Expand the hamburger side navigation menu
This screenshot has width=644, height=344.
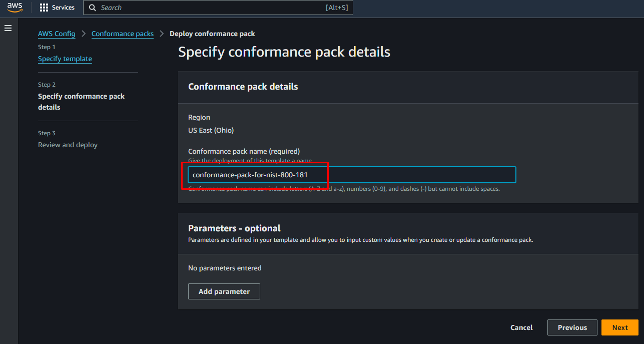[8, 28]
